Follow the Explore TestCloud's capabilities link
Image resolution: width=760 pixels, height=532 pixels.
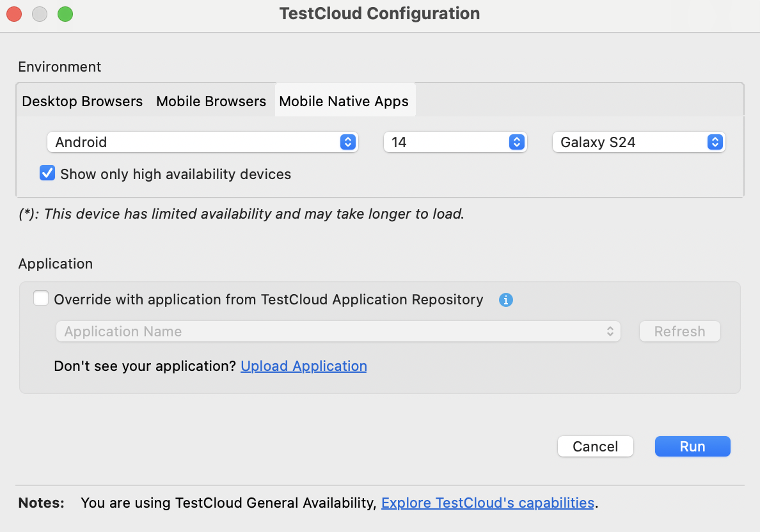pyautogui.click(x=487, y=503)
